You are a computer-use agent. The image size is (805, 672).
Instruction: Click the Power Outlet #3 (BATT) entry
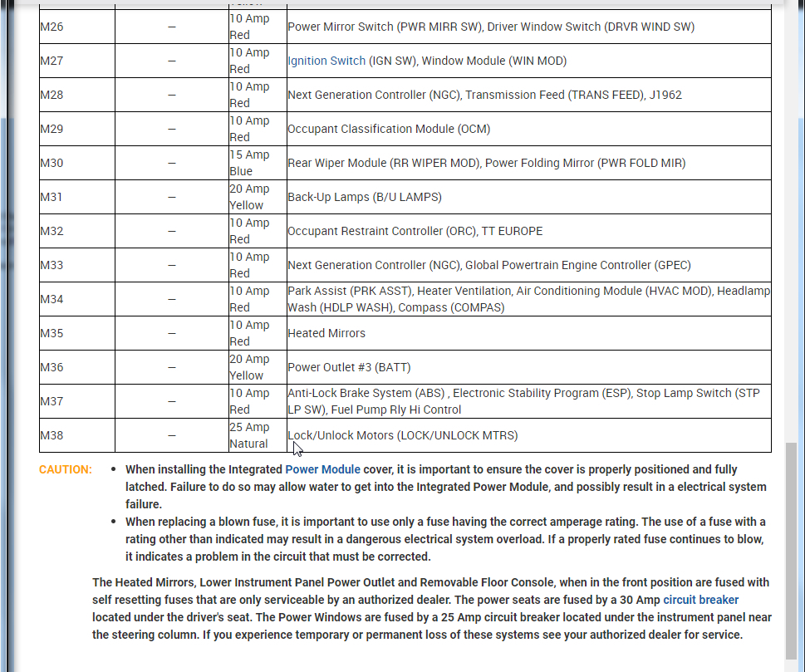coord(349,368)
